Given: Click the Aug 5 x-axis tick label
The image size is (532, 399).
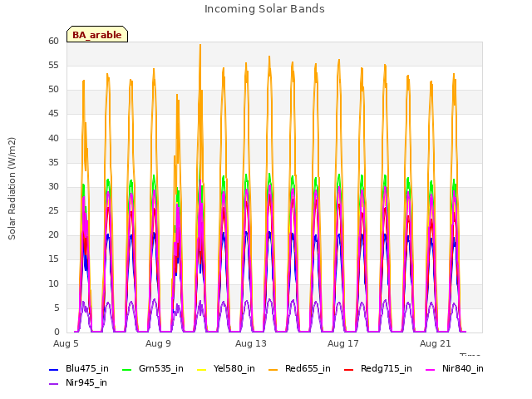Looking at the screenshot, I should (x=66, y=343).
